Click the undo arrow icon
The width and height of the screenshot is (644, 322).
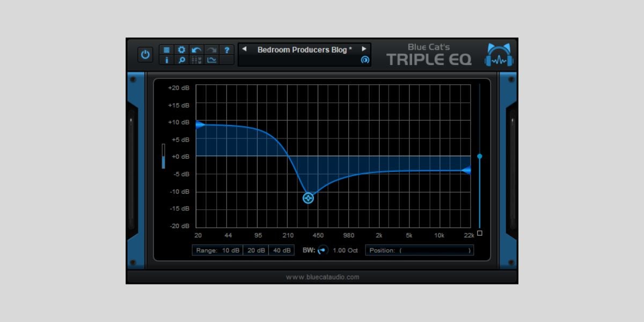click(x=196, y=50)
